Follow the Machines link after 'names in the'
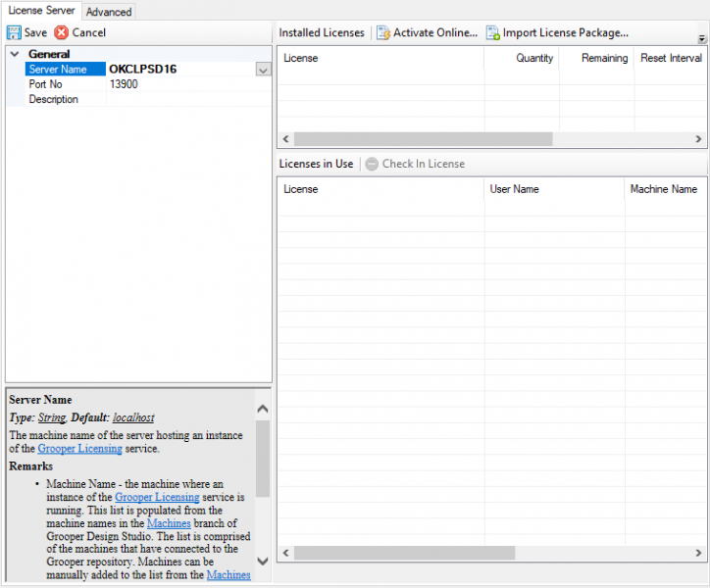The height and width of the screenshot is (588, 710). (x=169, y=523)
